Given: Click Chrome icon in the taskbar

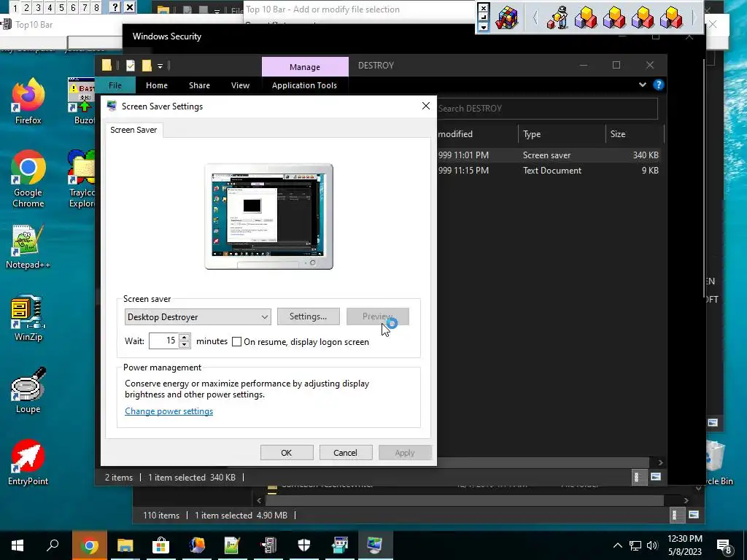Looking at the screenshot, I should click(x=90, y=545).
